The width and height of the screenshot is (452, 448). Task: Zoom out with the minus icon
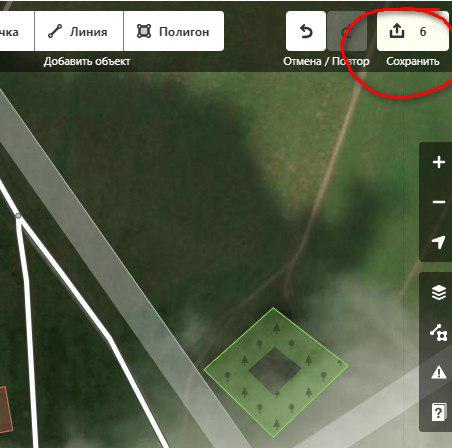439,202
